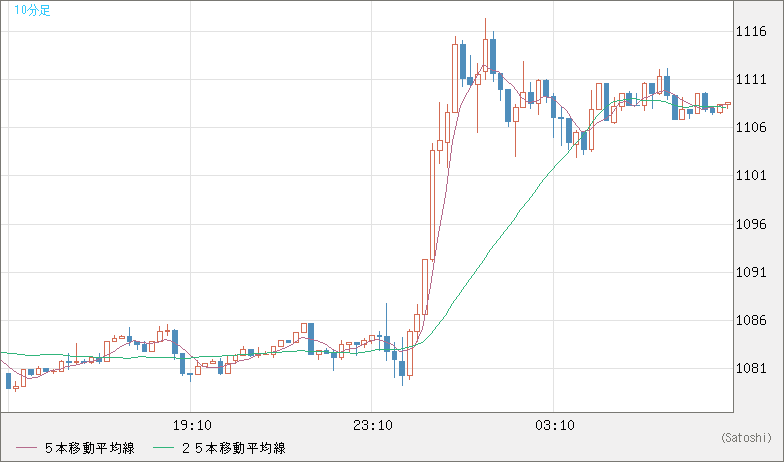This screenshot has width=784, height=462.
Task: Click the 10分足 timeframe label
Action: (x=33, y=11)
